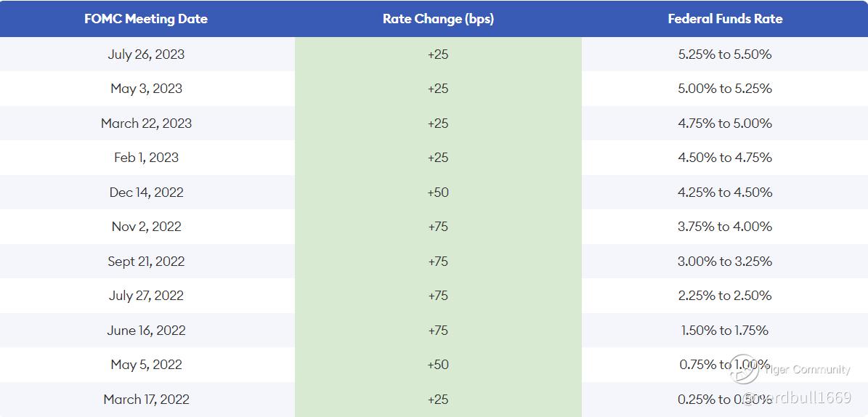
Task: Select the 3.75% to 4.00% rate cell
Action: [725, 227]
